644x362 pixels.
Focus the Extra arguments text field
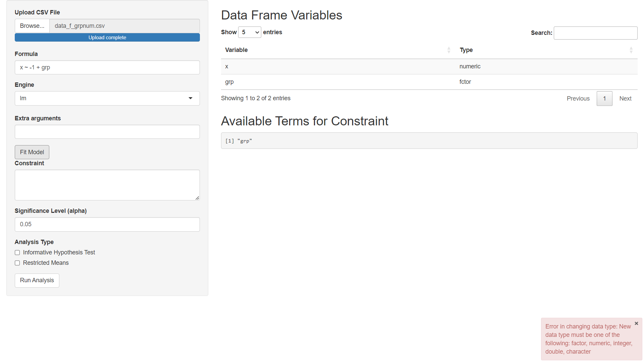(107, 132)
